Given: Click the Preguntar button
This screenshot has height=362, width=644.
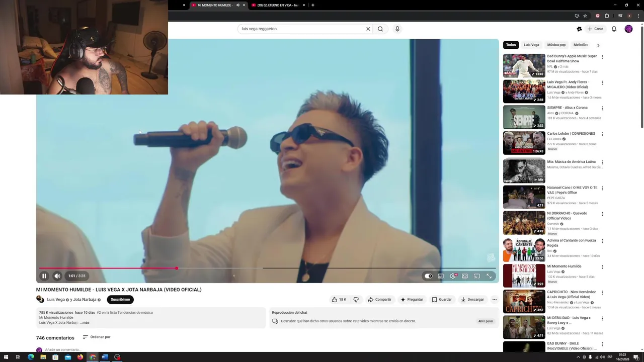Looking at the screenshot, I should pos(412,300).
